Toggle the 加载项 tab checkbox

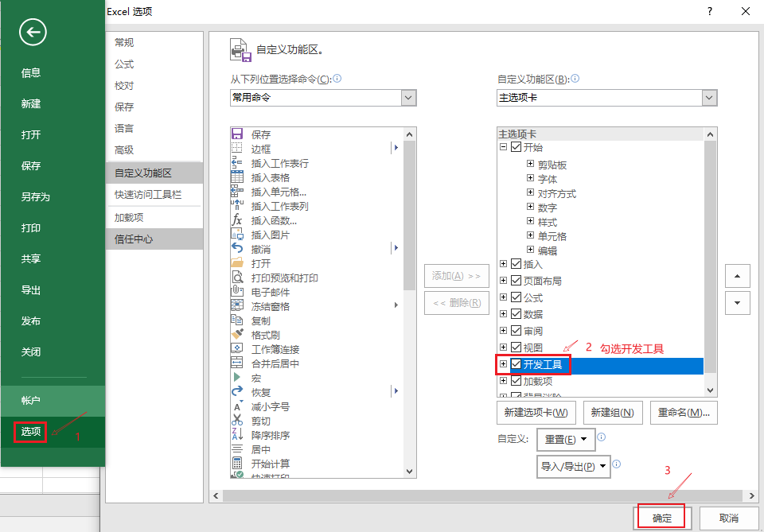tap(516, 381)
